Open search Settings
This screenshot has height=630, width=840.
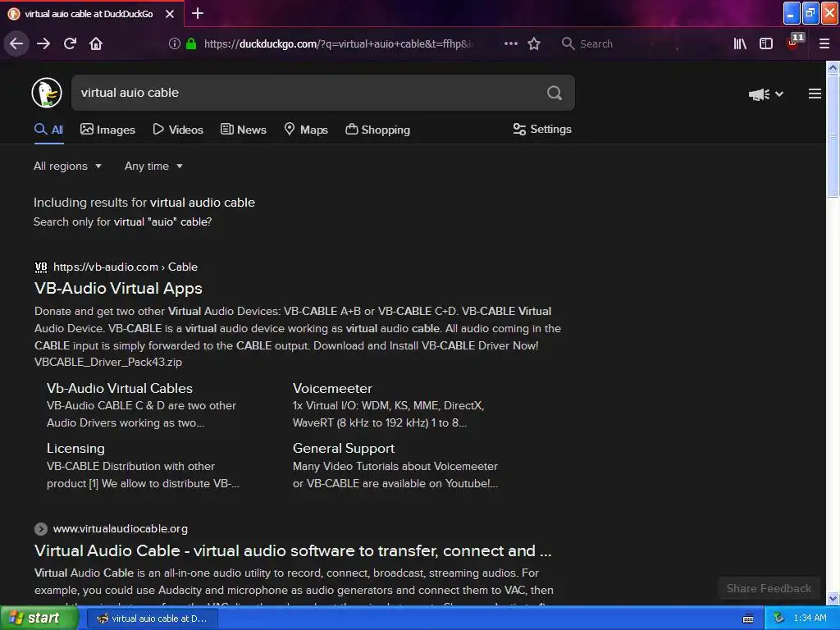coord(542,129)
